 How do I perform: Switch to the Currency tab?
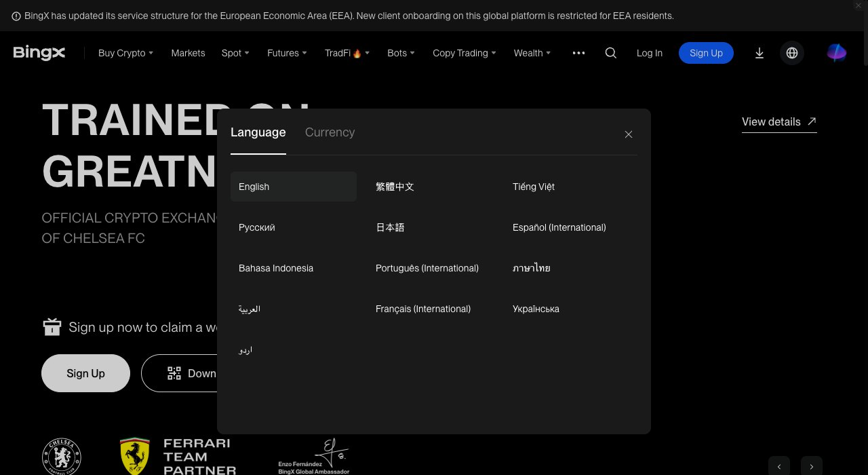coord(330,132)
